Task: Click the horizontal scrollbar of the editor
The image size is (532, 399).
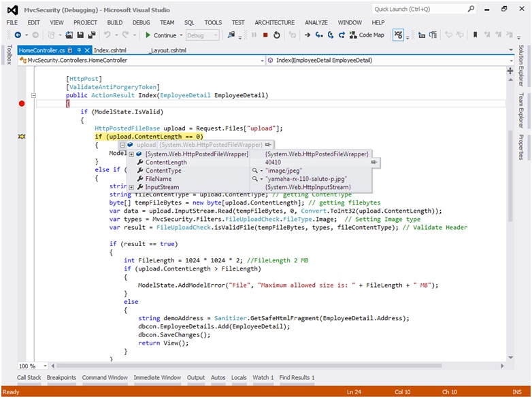Action: 249,366
